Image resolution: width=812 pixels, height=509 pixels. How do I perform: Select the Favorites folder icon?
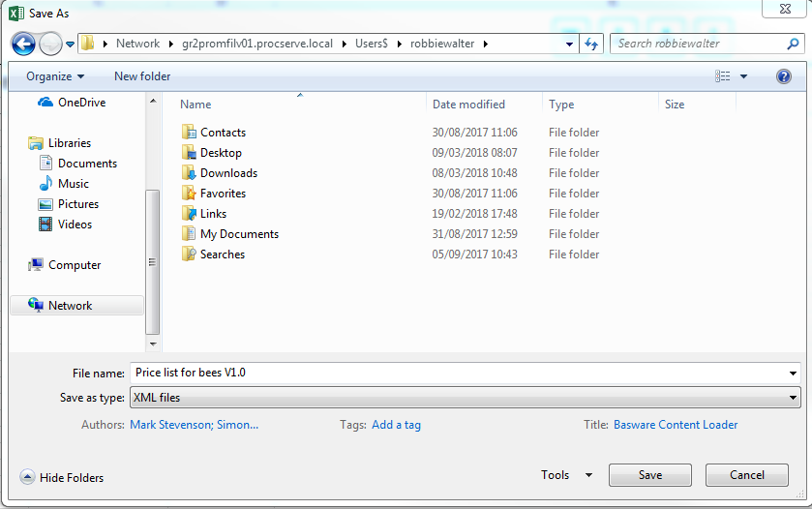189,194
